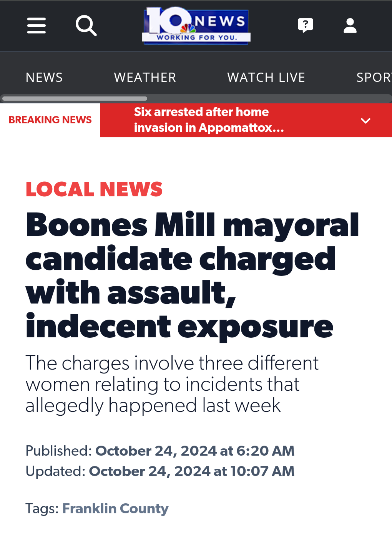The image size is (392, 544).
Task: Go to the 10 News homepage logo
Action: [196, 26]
